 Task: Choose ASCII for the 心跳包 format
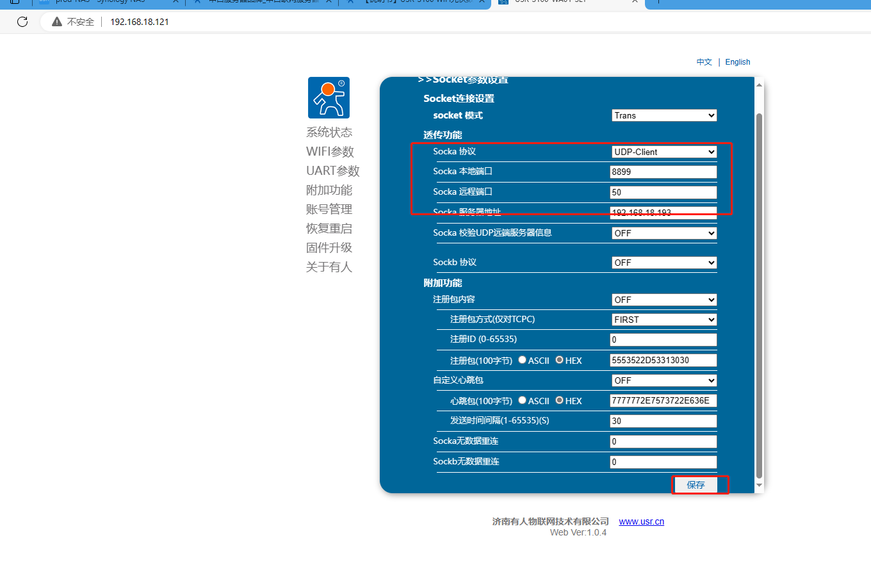523,400
